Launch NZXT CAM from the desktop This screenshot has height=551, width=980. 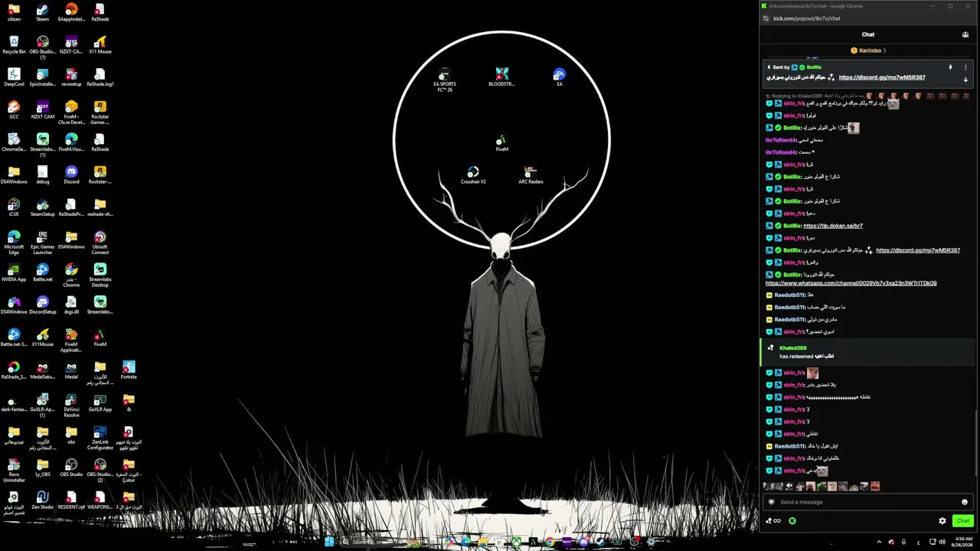point(42,109)
